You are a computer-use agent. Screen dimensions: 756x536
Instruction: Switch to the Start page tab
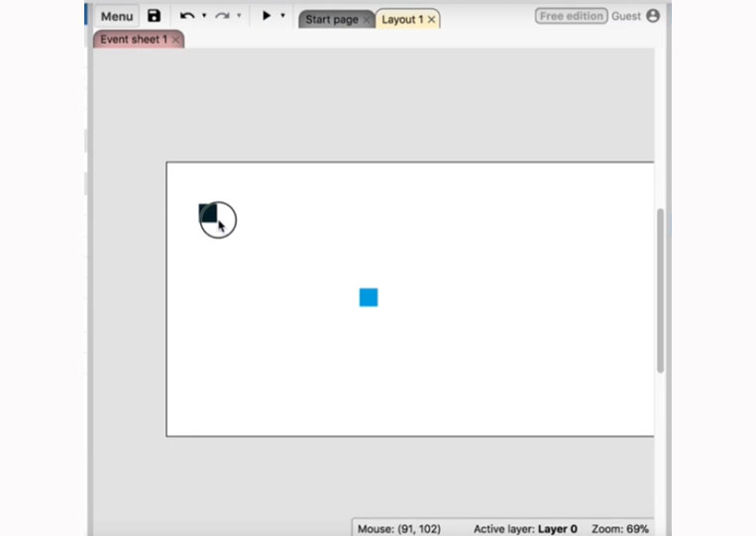point(332,19)
